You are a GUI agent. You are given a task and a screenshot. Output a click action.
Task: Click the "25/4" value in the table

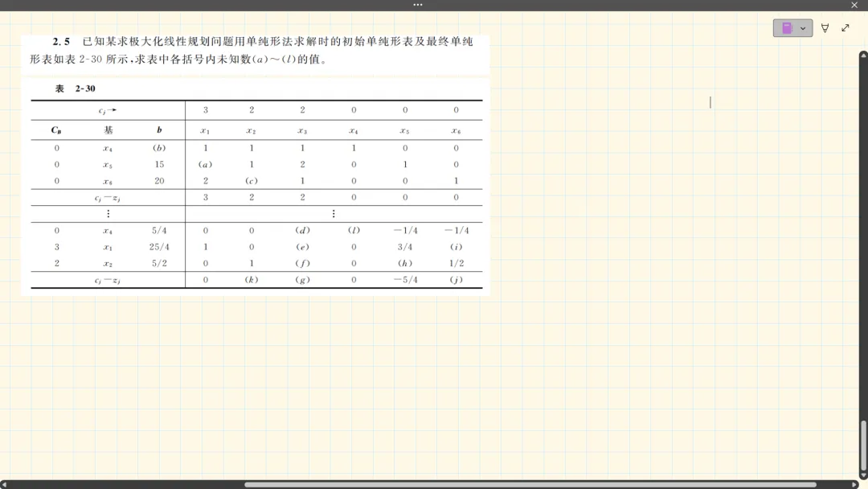[159, 247]
